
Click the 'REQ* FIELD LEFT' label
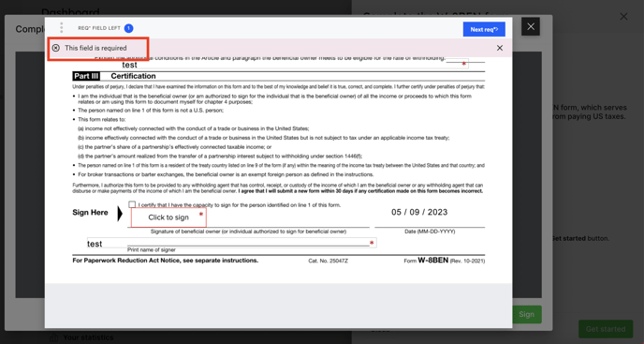(99, 28)
